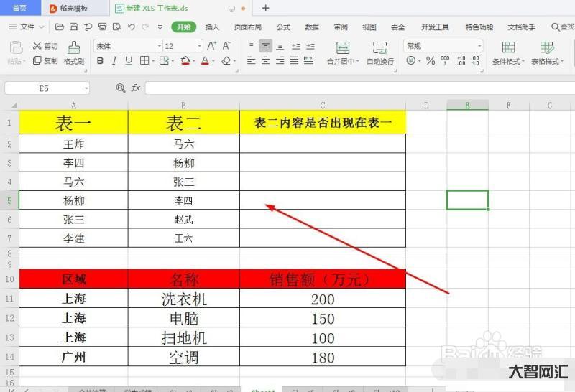Click the 合并居中 merge and center button
Viewport: 575px width, 392px height.
(x=342, y=52)
